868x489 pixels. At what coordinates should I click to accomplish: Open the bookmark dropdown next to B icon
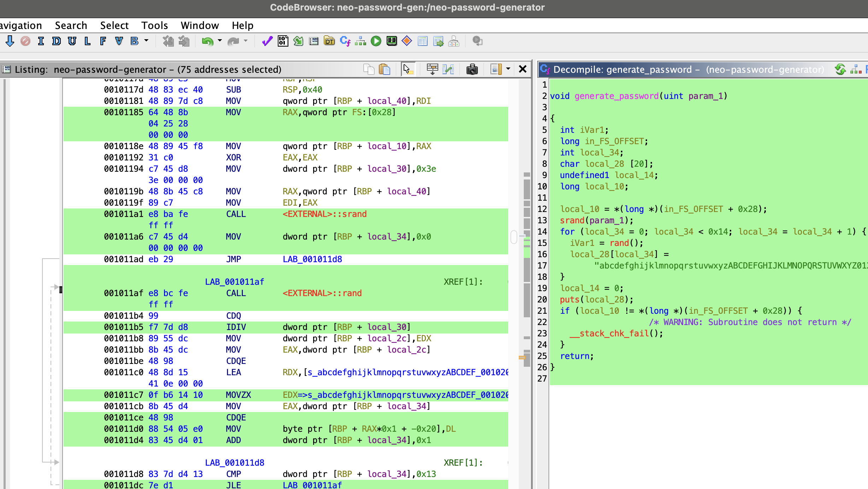[x=146, y=41]
